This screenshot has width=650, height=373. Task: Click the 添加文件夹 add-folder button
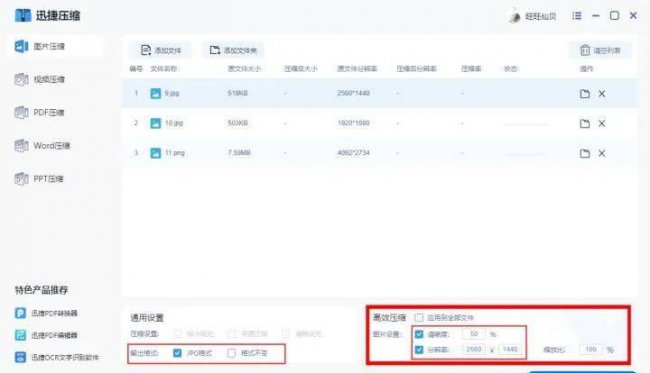point(233,50)
